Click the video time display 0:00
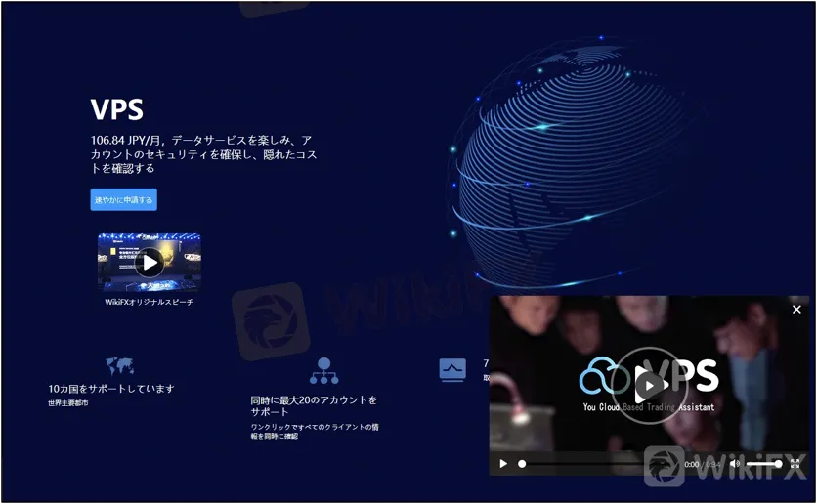Screen dimensions: 817x504 tap(692, 464)
